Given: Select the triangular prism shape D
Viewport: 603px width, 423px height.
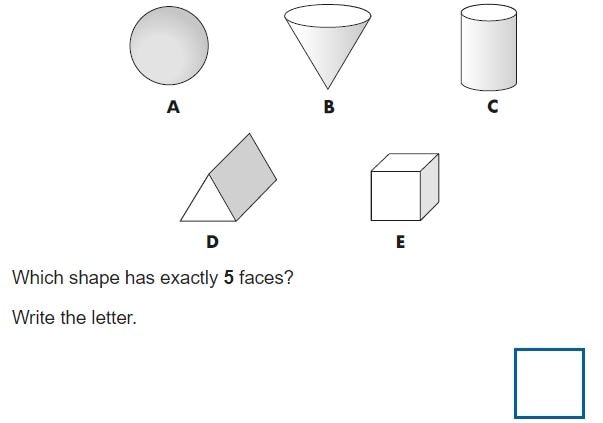Looking at the screenshot, I should (228, 177).
